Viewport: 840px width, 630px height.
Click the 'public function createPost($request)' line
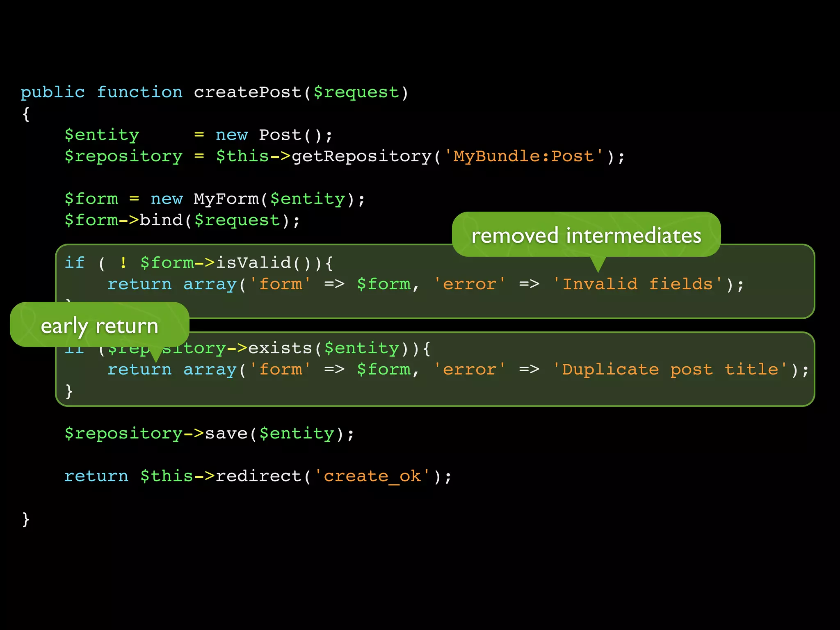(x=215, y=92)
